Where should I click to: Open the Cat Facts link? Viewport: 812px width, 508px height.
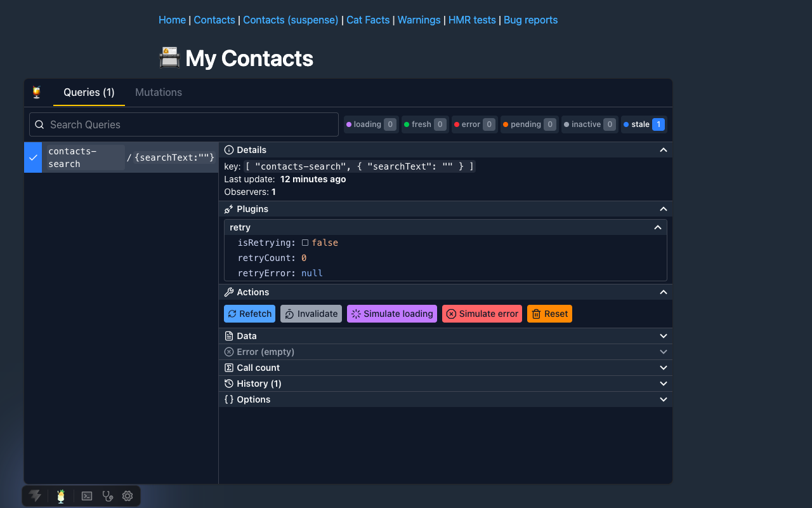click(x=368, y=20)
